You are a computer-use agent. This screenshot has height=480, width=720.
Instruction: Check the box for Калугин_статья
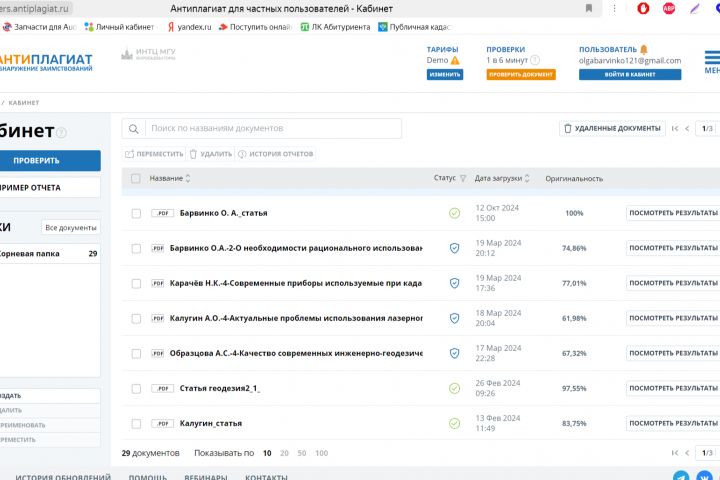click(136, 424)
